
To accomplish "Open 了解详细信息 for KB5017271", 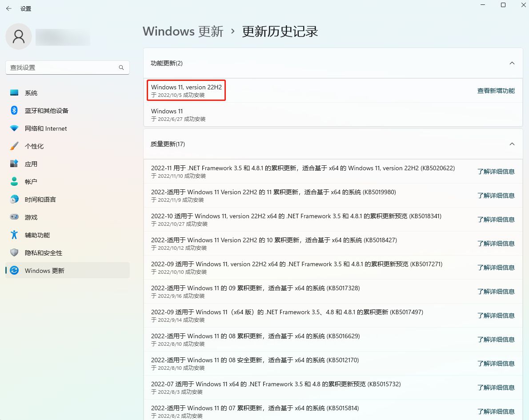I will 496,267.
